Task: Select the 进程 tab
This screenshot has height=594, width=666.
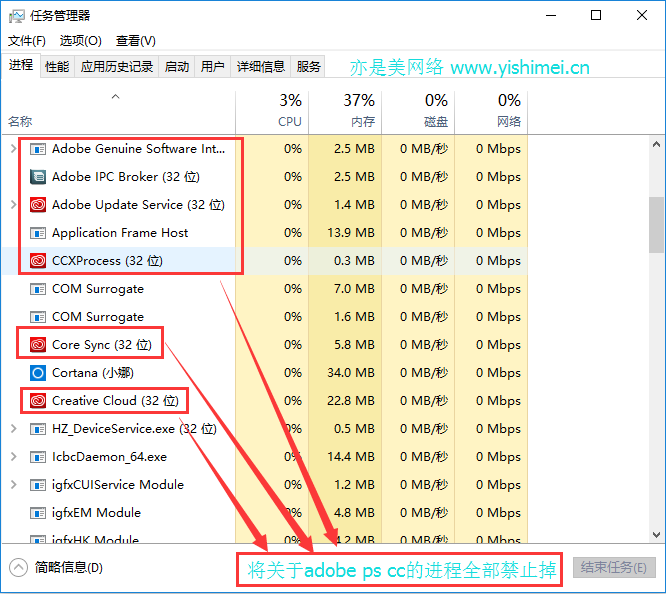Action: pyautogui.click(x=21, y=65)
